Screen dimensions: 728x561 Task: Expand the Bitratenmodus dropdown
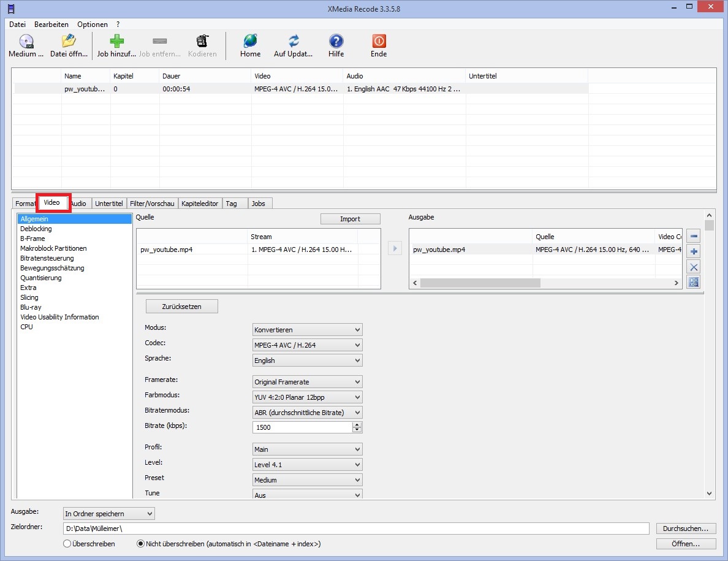(307, 413)
